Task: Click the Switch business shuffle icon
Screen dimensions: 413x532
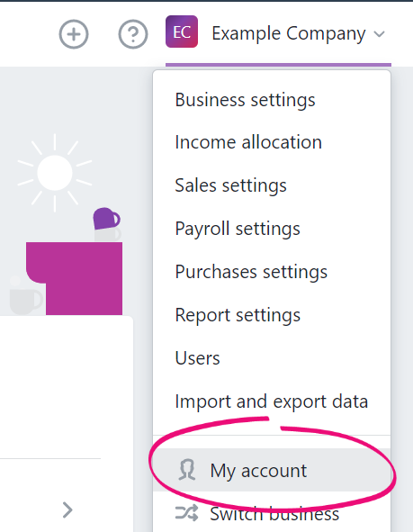Action: [x=186, y=513]
